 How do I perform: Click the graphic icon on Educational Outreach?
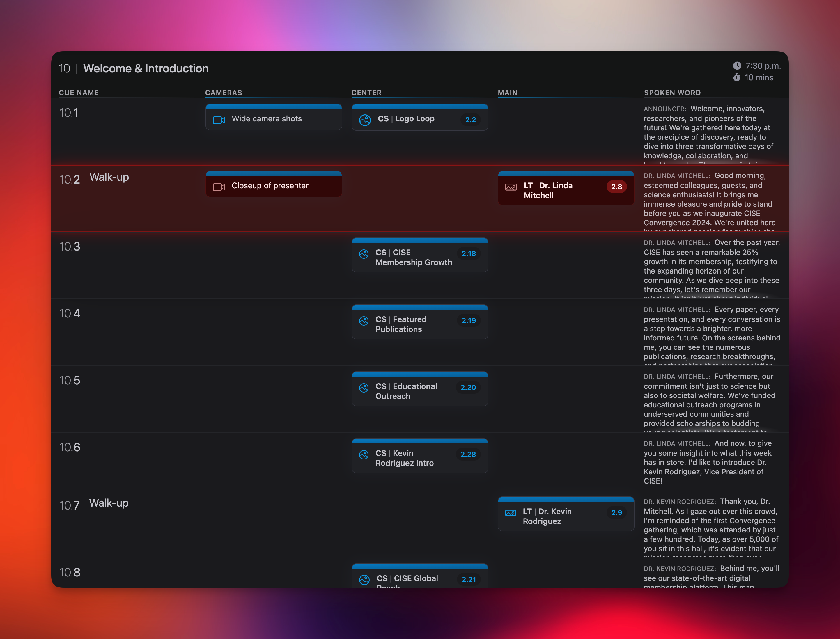(x=364, y=388)
